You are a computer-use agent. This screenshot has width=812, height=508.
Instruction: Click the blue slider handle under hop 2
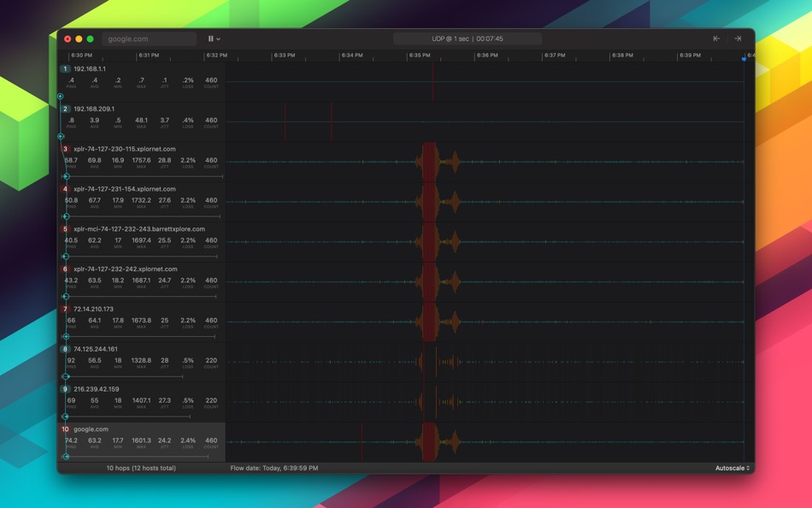[x=61, y=136]
